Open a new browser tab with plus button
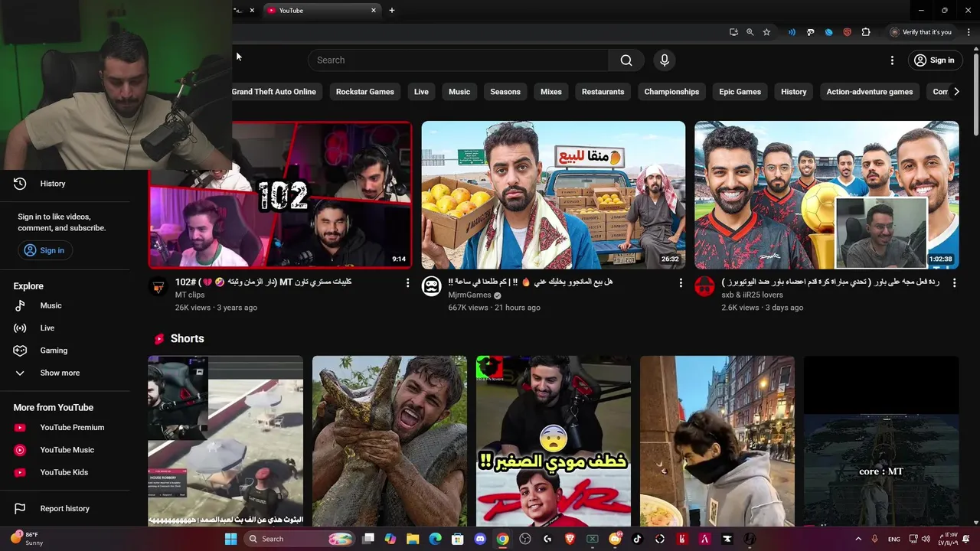Viewport: 980px width, 551px height. [392, 11]
